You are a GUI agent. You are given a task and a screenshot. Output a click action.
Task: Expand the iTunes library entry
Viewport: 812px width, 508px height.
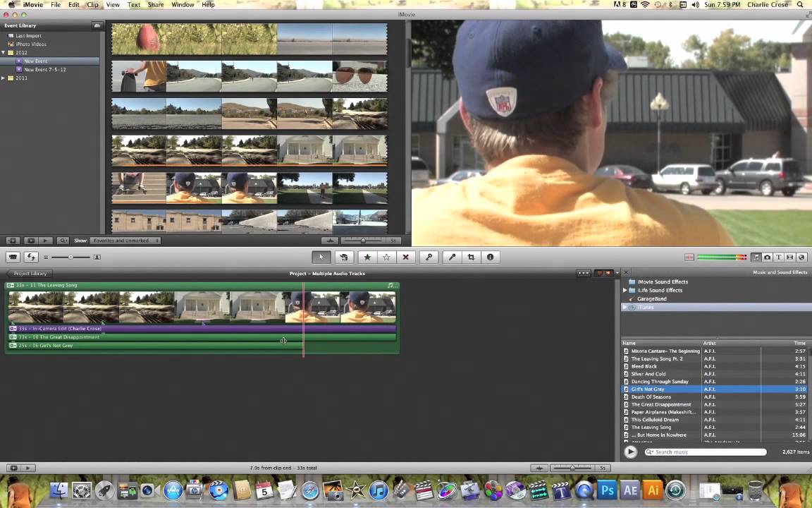(x=625, y=308)
